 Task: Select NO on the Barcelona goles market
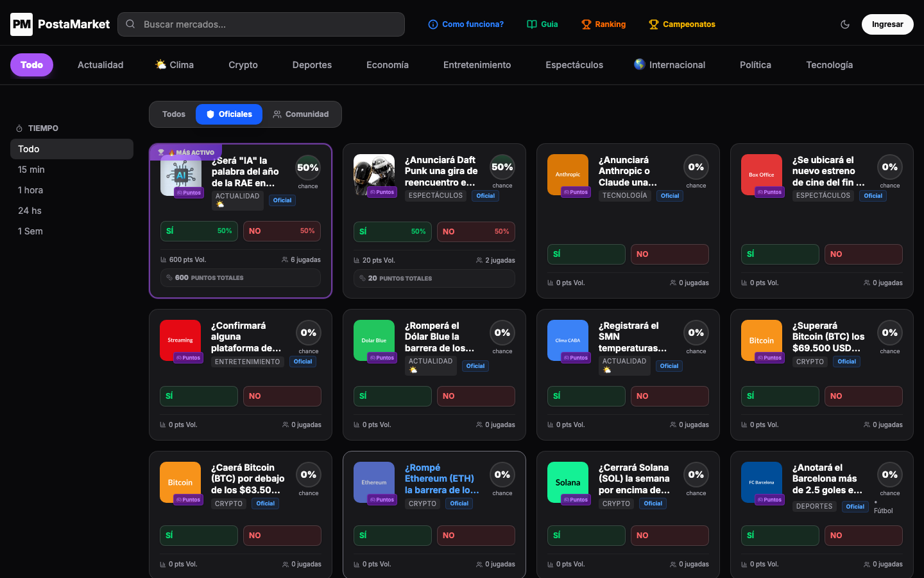(862, 536)
